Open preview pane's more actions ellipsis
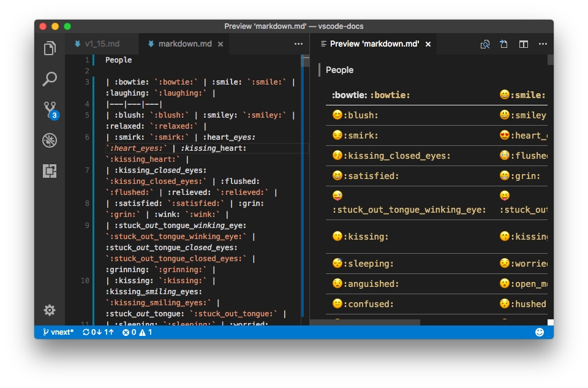 543,44
